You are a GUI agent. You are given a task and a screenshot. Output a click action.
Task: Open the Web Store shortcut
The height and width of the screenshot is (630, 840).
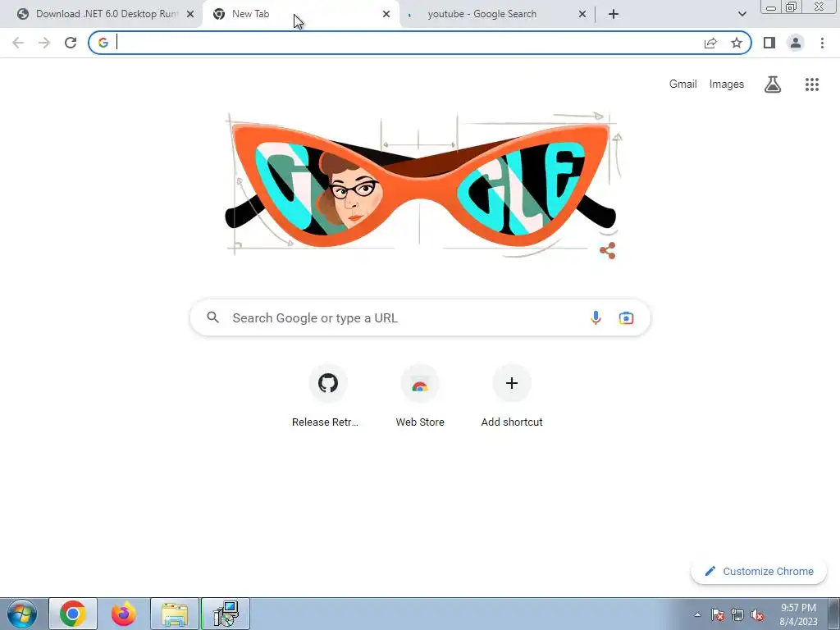pyautogui.click(x=420, y=396)
